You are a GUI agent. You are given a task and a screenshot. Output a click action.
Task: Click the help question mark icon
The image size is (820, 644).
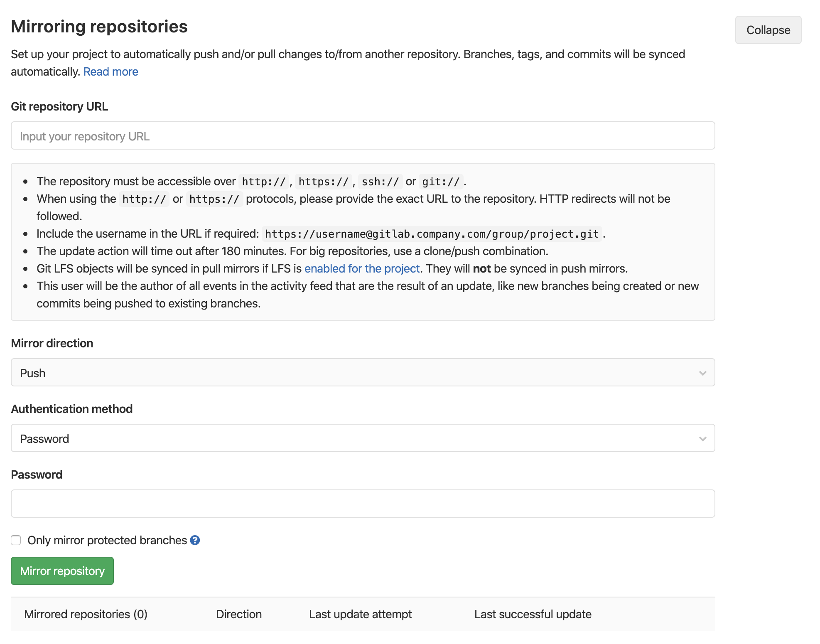click(195, 540)
